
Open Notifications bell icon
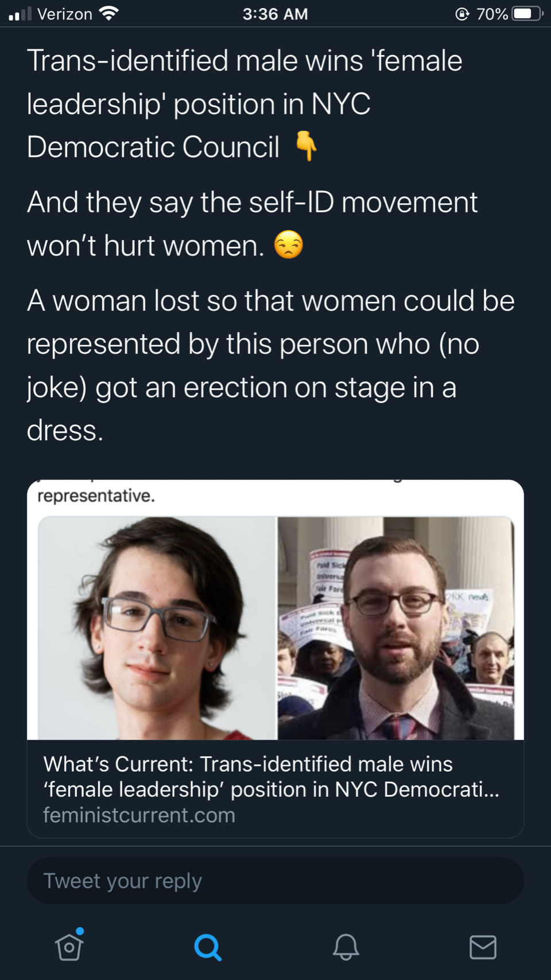point(346,947)
